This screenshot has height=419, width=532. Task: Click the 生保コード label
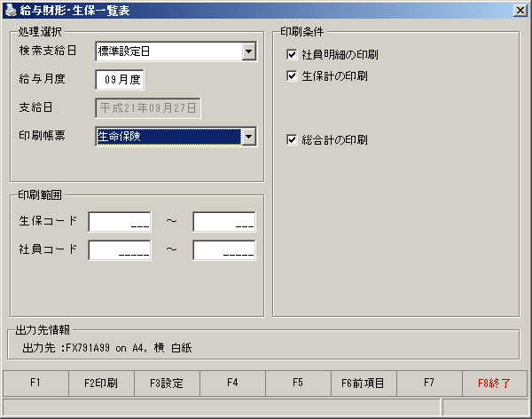(x=48, y=221)
